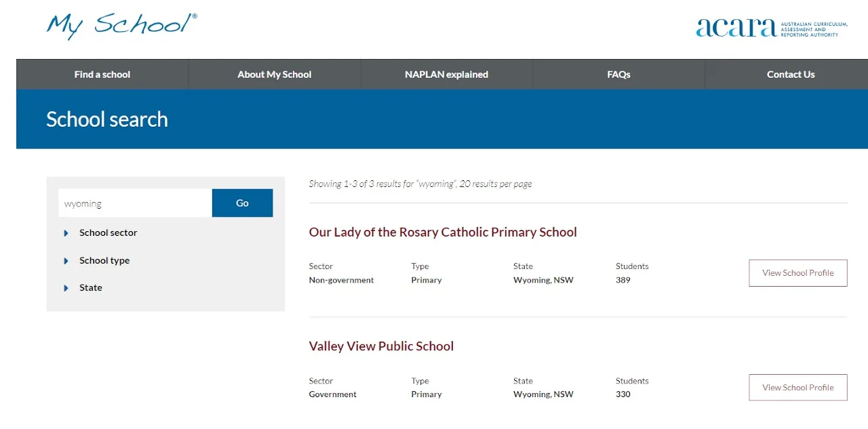The width and height of the screenshot is (868, 429).
Task: Select the Contact Us menu item
Action: [791, 75]
